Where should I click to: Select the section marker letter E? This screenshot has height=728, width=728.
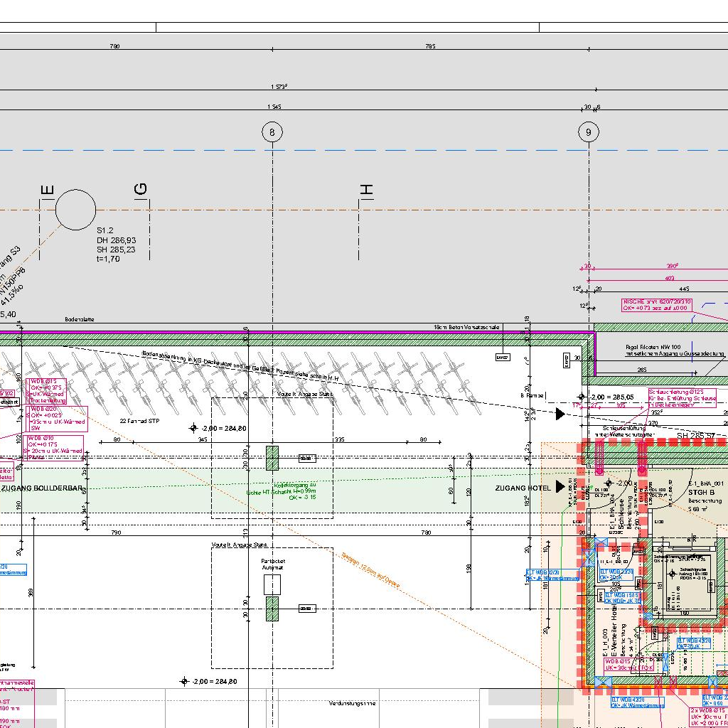click(x=47, y=190)
